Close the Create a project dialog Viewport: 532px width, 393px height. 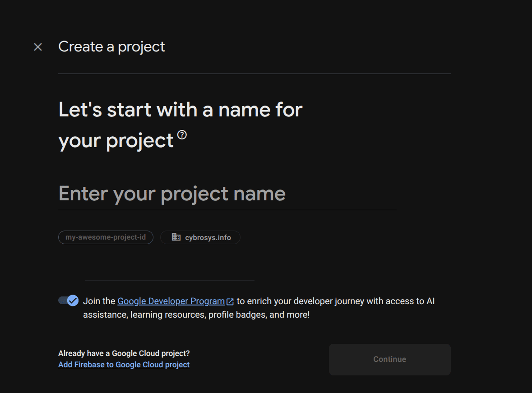[x=38, y=47]
